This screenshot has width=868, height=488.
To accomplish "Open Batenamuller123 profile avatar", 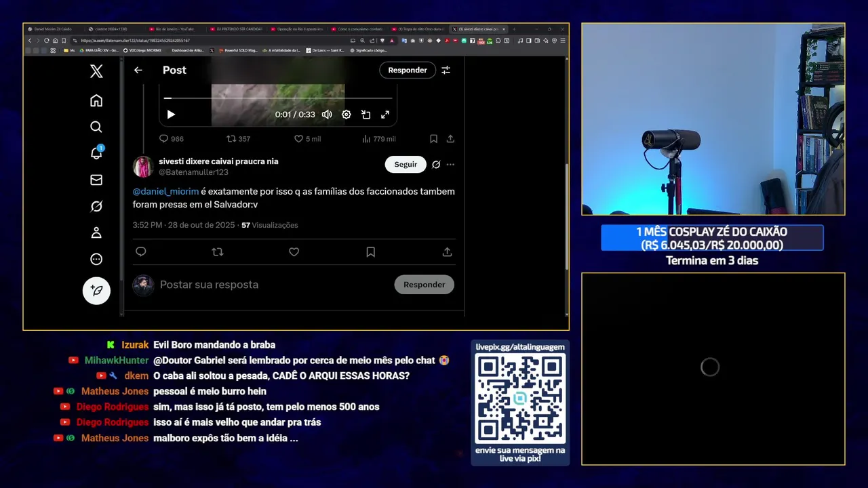I will [143, 167].
